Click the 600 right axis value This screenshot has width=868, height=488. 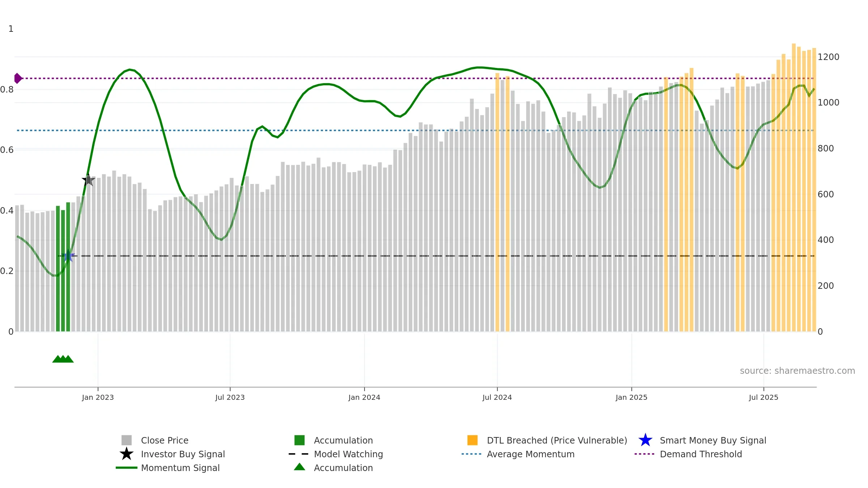coord(826,194)
